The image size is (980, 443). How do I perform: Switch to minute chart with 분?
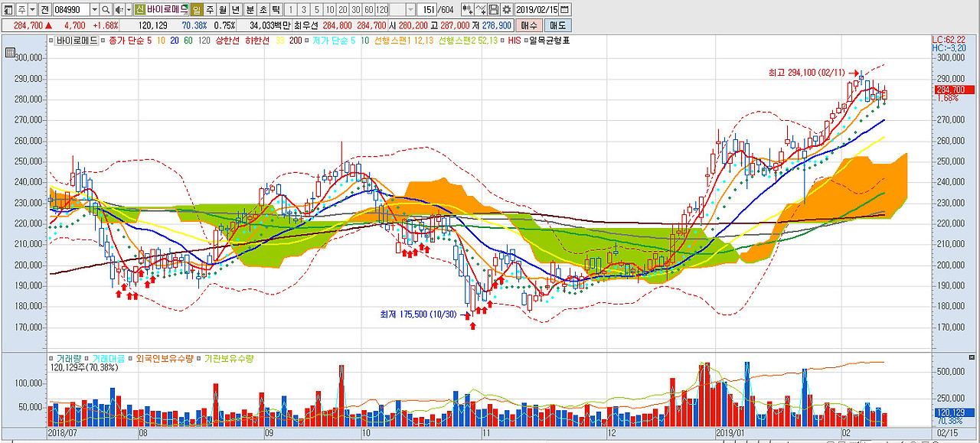[x=250, y=10]
